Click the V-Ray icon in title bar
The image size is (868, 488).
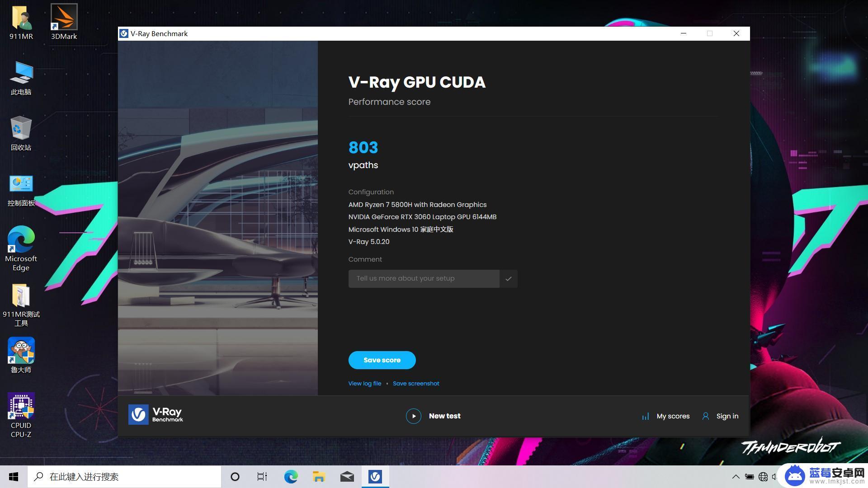[124, 33]
